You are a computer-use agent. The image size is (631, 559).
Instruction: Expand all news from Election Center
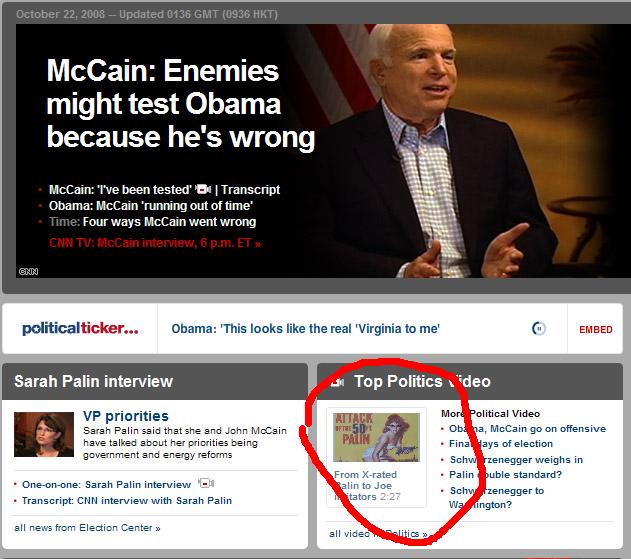coord(87,528)
